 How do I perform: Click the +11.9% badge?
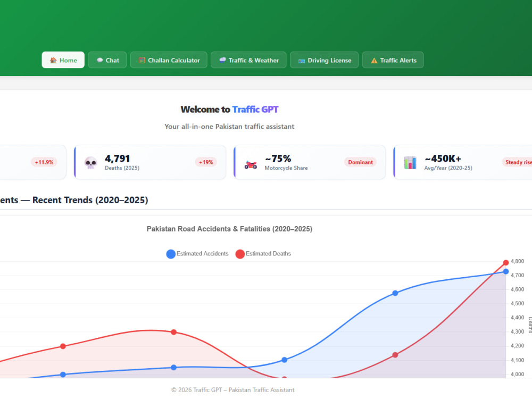pyautogui.click(x=44, y=162)
